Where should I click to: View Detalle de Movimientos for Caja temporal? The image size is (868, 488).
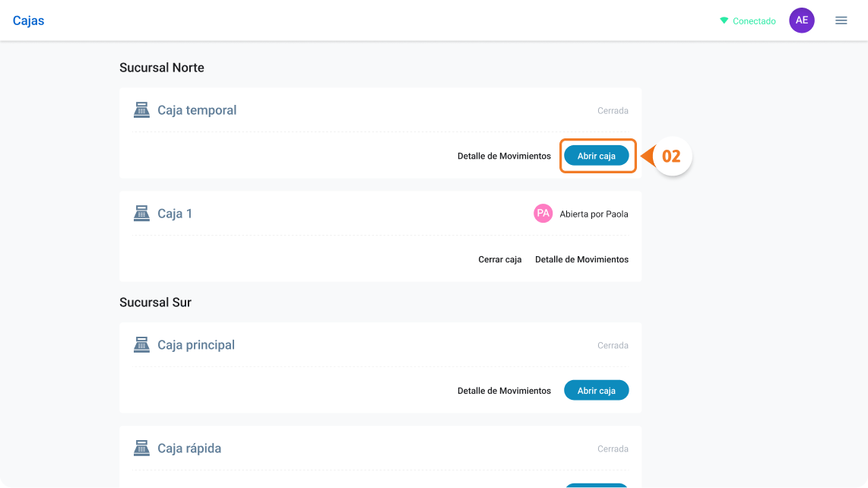click(x=504, y=156)
